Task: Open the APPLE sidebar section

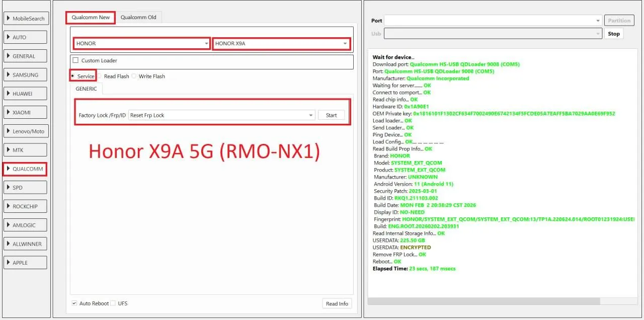Action: point(25,263)
